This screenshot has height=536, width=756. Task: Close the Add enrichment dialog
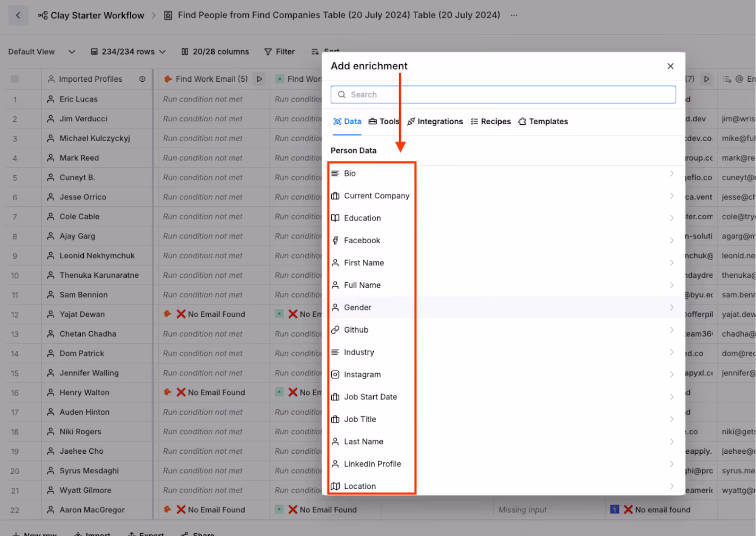[x=670, y=66]
